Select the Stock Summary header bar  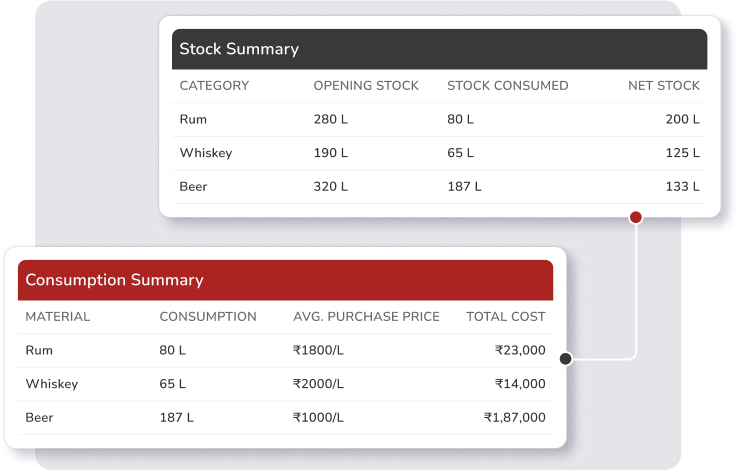440,49
